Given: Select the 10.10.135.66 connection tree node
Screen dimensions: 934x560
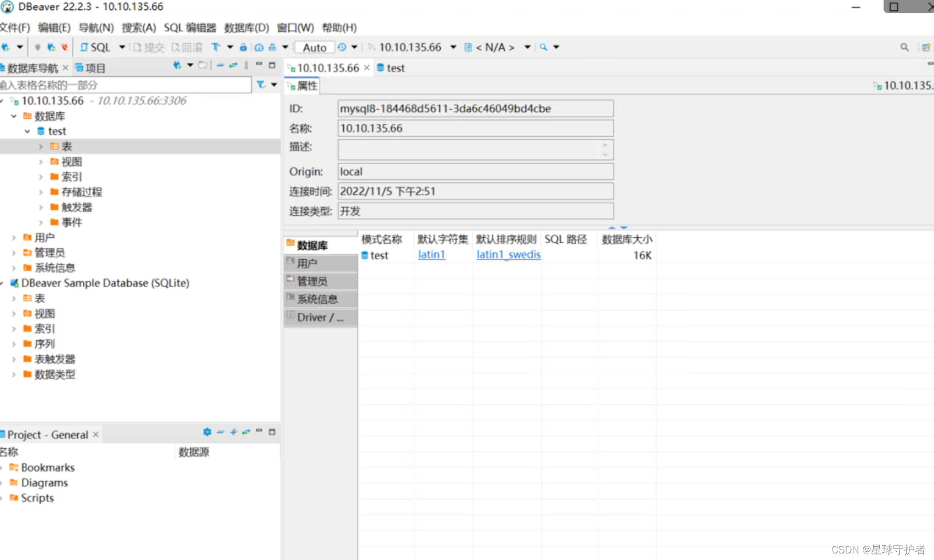Looking at the screenshot, I should pos(53,101).
